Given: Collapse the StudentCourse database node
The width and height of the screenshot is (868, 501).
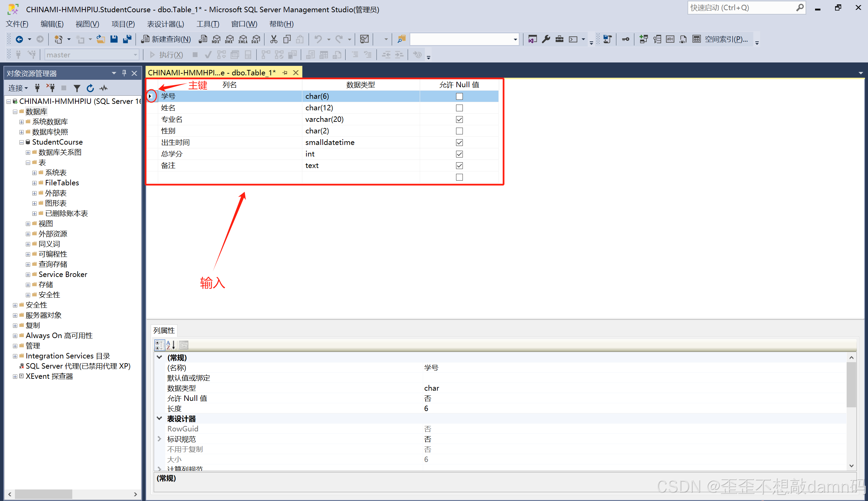Looking at the screenshot, I should [21, 142].
